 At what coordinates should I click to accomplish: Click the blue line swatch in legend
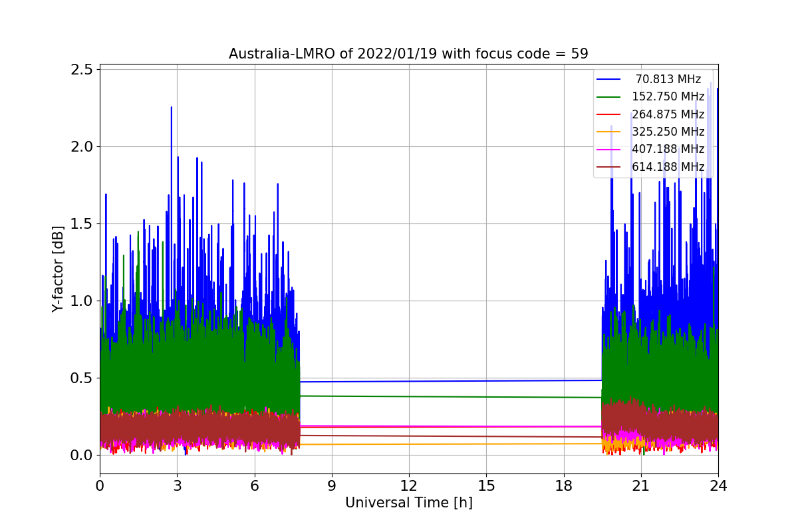pyautogui.click(x=608, y=79)
